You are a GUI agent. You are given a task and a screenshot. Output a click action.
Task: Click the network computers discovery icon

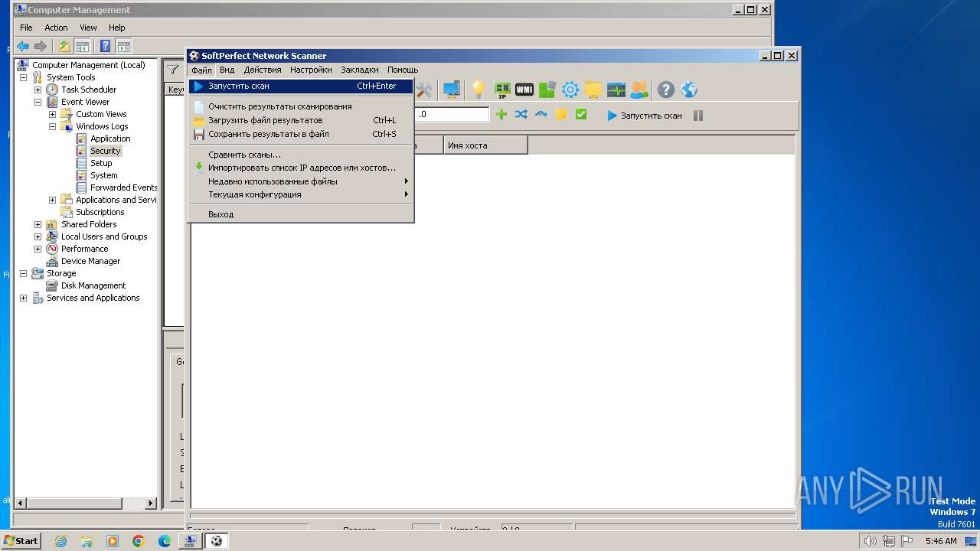452,90
